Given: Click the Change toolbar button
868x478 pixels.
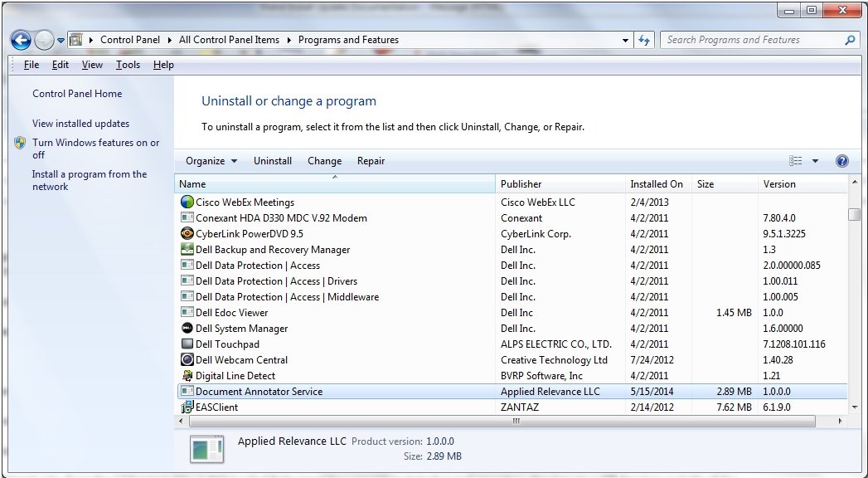Looking at the screenshot, I should [324, 161].
